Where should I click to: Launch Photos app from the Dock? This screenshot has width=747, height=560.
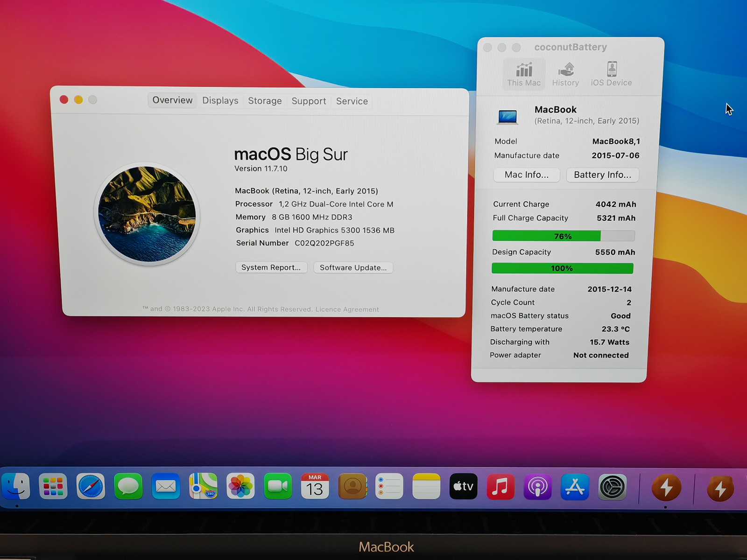pos(240,486)
